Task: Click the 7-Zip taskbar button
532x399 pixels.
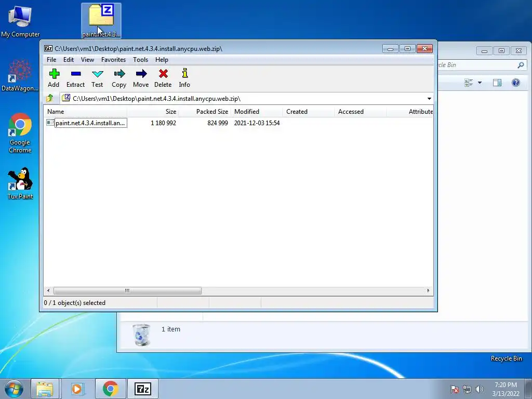Action: (x=143, y=389)
